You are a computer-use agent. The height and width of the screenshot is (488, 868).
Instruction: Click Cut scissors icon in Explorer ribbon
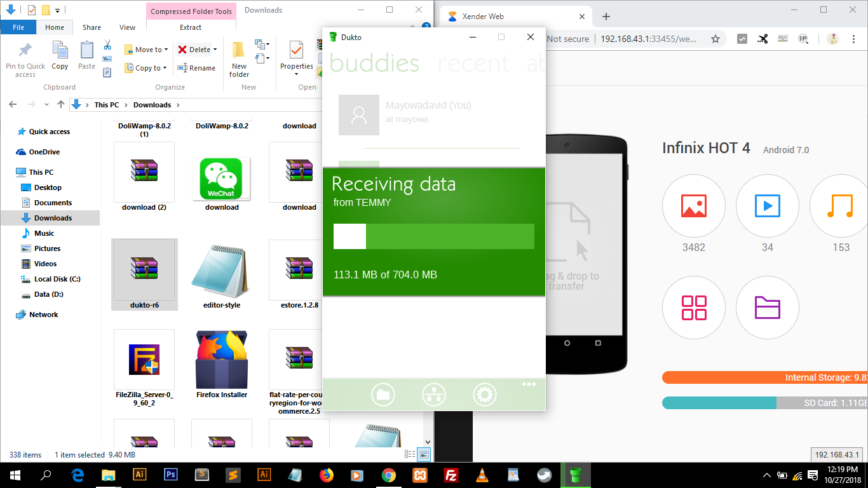click(107, 46)
